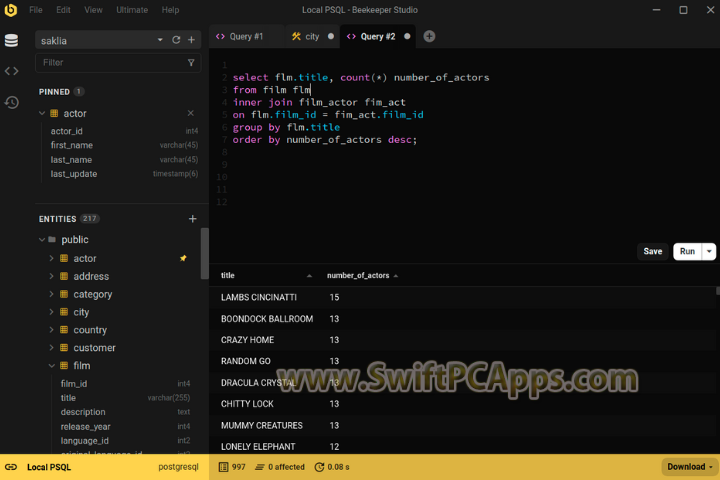This screenshot has height=480, width=720.
Task: Click the public schema folder icon
Action: 52,239
